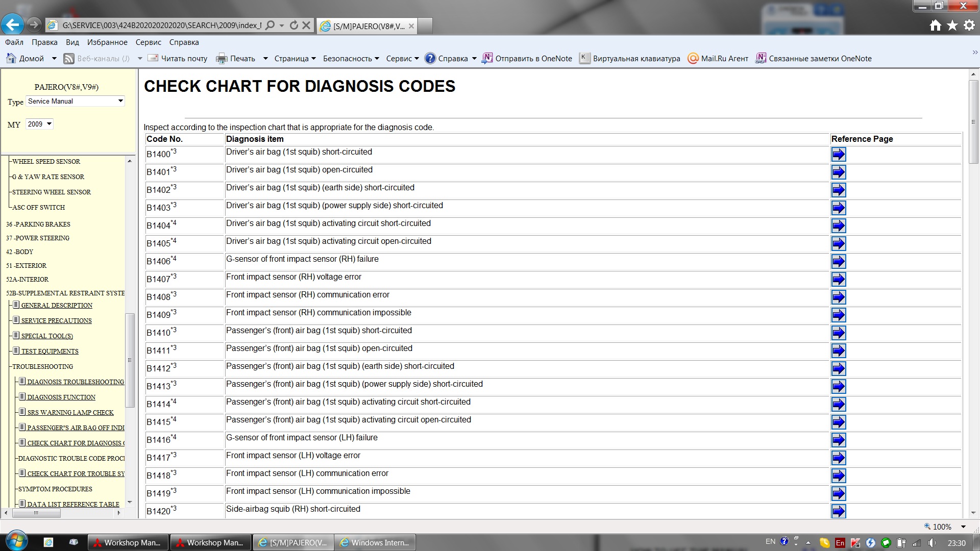
Task: Click the Send to OneNote toolbar button
Action: (x=527, y=59)
